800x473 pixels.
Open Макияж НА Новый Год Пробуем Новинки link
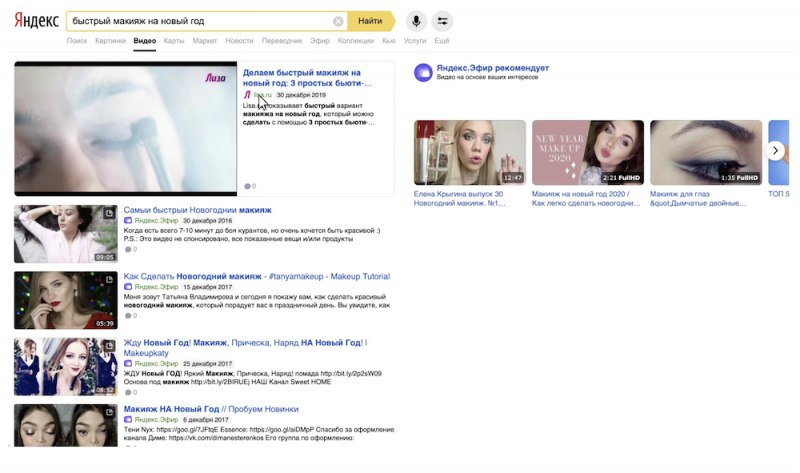(211, 409)
